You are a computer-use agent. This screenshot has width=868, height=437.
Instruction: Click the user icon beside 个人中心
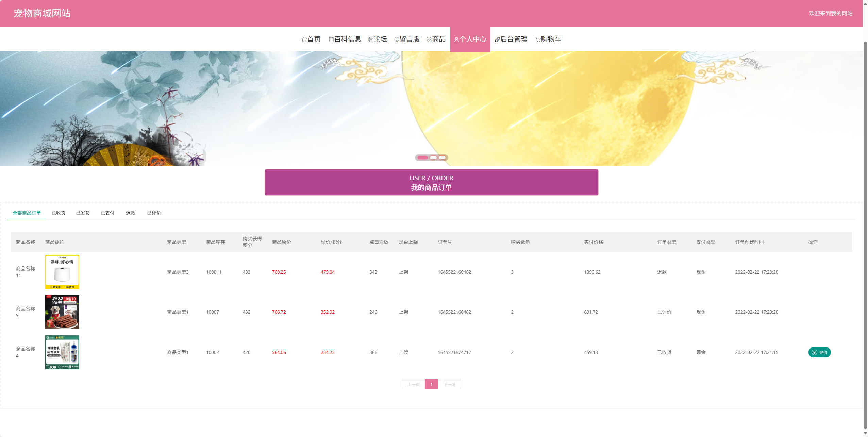coord(456,39)
